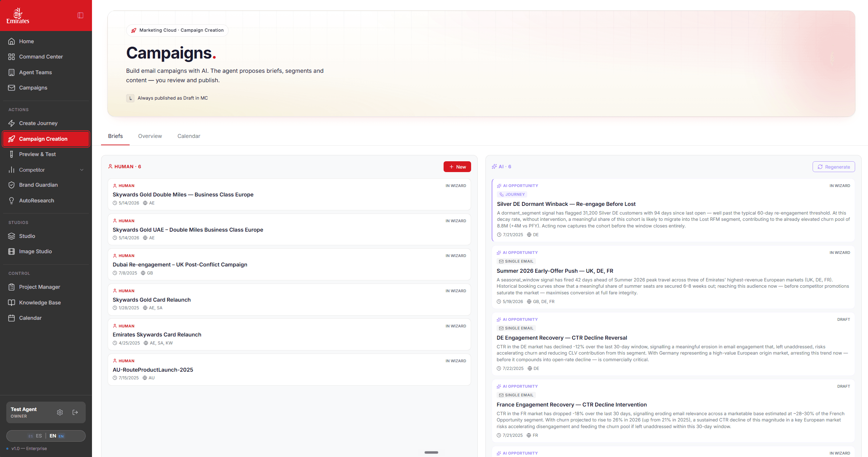Click the AI · 6 column header
Viewport: 868px width, 457px height.
pos(501,166)
